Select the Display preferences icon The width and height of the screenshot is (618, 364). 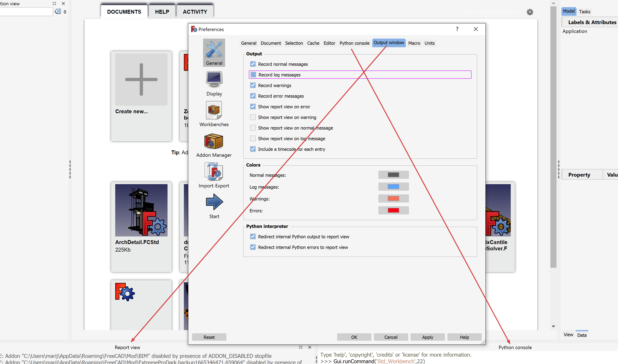214,83
